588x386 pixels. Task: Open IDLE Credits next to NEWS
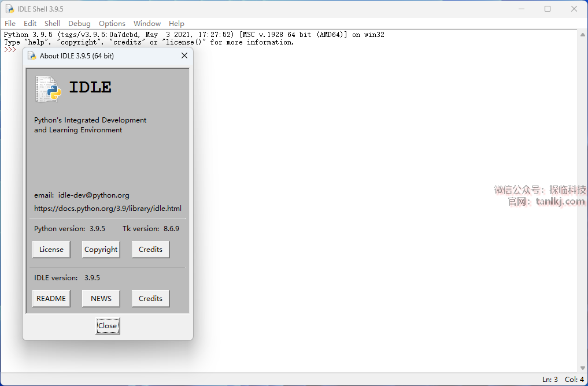tap(150, 299)
